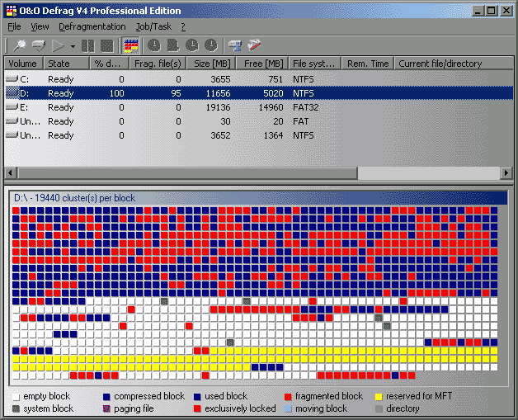518x420 pixels.
Task: Click the Rem. Time column header
Action: [x=368, y=63]
